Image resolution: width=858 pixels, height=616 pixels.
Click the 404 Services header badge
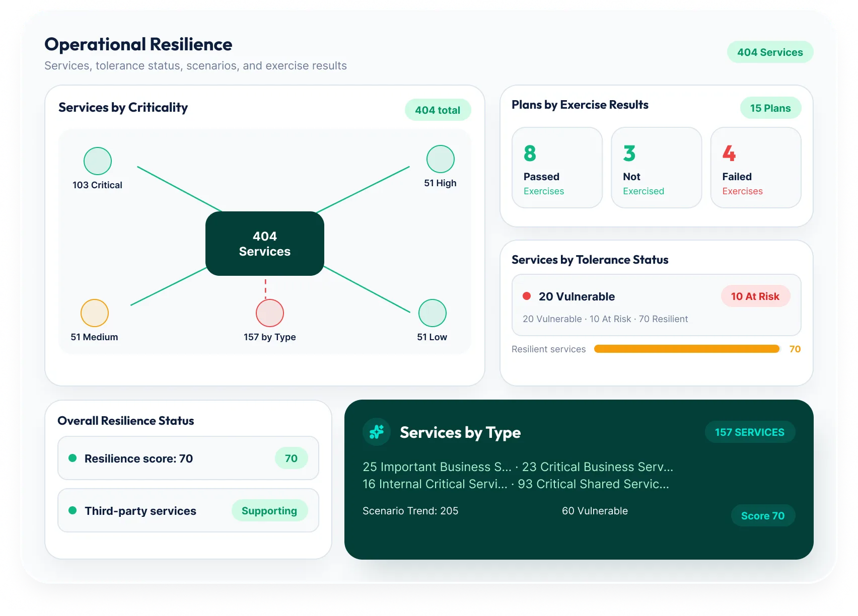click(770, 52)
